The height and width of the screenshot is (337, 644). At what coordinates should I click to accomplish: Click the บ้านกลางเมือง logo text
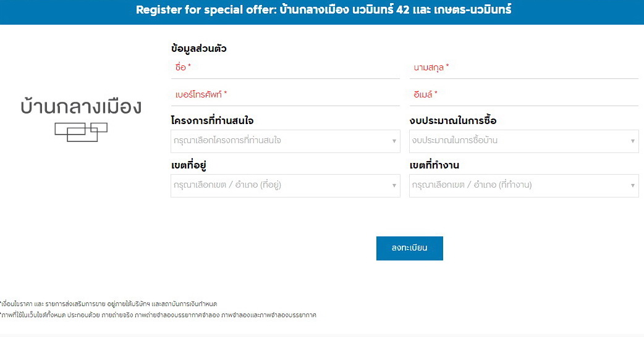80,106
